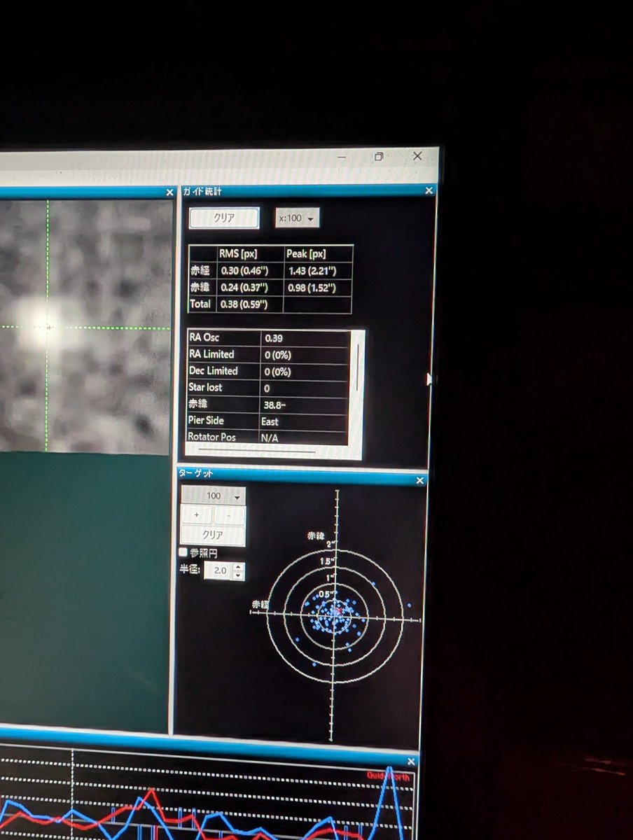The width and height of the screenshot is (633, 840).
Task: Click クリア in the ガイド統計 panel
Action: (224, 218)
